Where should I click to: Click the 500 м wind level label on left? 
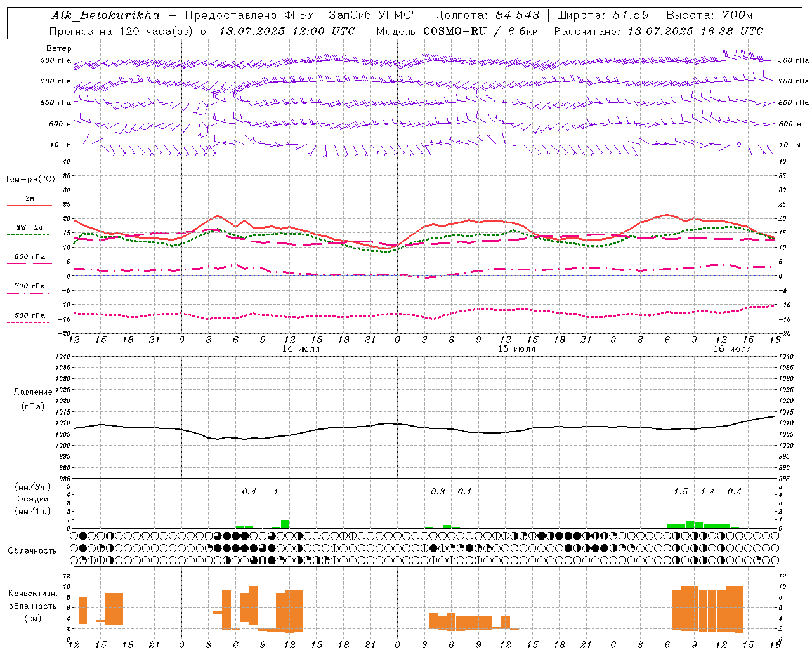(61, 124)
